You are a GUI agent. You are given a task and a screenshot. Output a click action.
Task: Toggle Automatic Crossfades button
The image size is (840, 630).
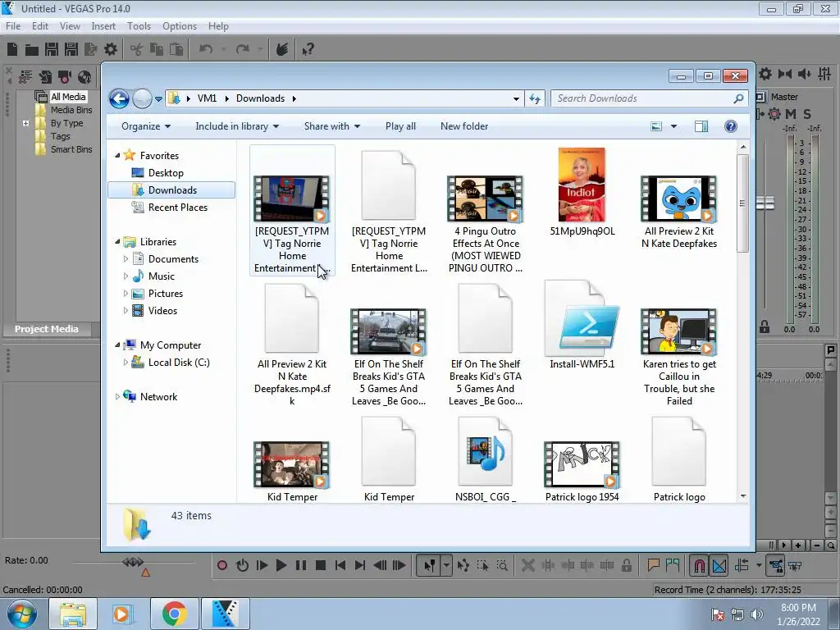click(719, 565)
